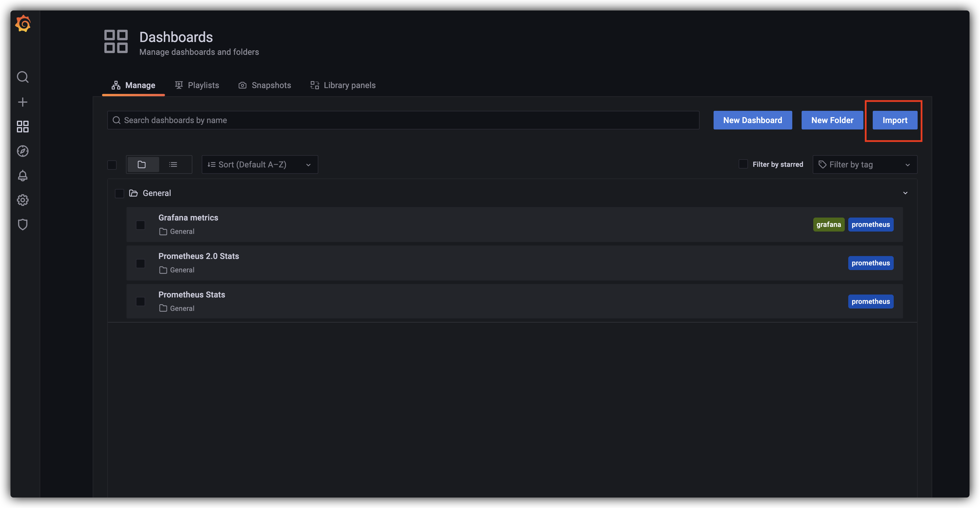The image size is (980, 508).
Task: Open the sidebar search icon
Action: (23, 77)
